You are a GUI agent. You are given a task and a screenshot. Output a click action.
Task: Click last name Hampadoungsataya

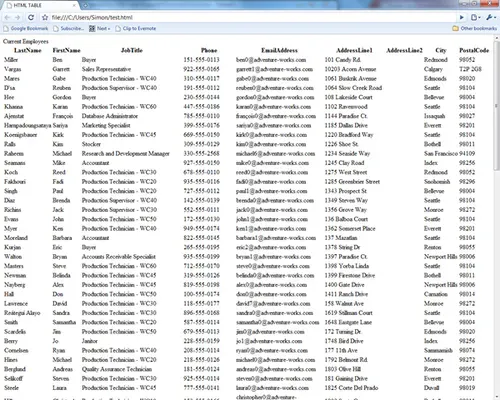point(28,125)
